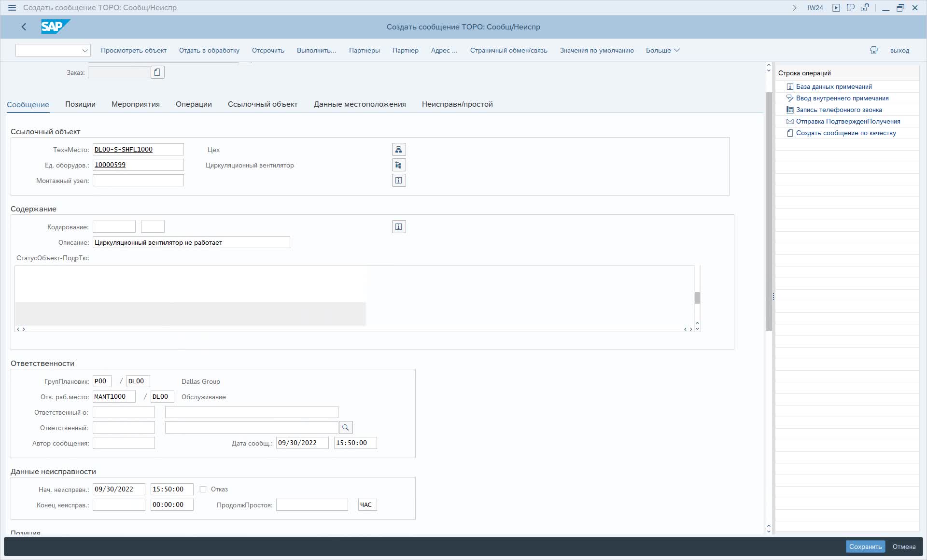Screen dimensions: 927x560
Task: Open the Мероприятия tab
Action: click(136, 104)
